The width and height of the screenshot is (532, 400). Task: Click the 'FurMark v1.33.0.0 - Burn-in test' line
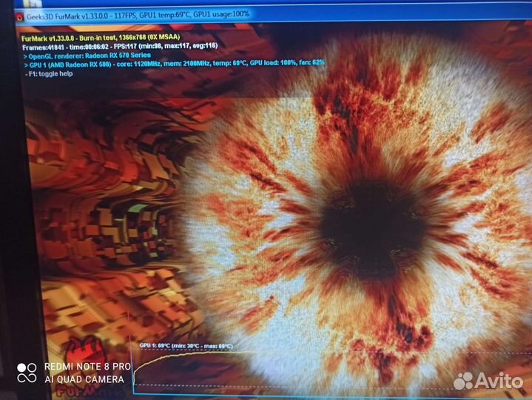[x=101, y=37]
